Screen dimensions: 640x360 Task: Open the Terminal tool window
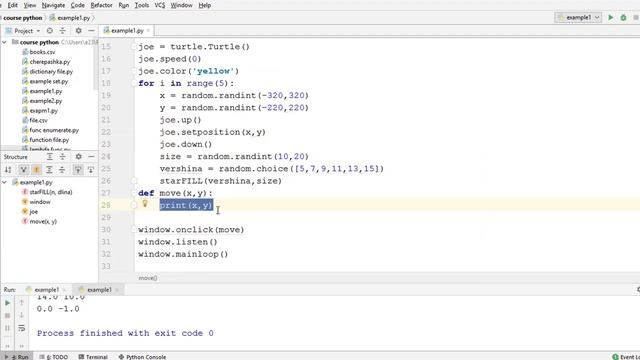[93, 357]
